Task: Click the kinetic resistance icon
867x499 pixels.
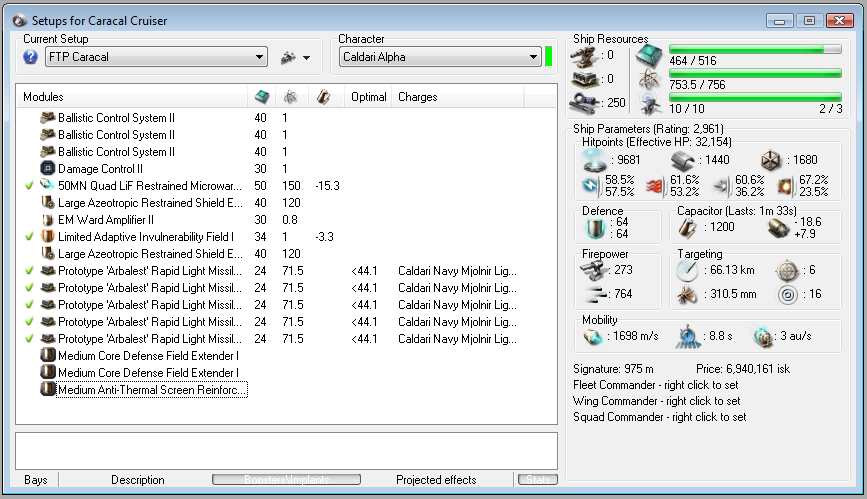Action: [720, 186]
